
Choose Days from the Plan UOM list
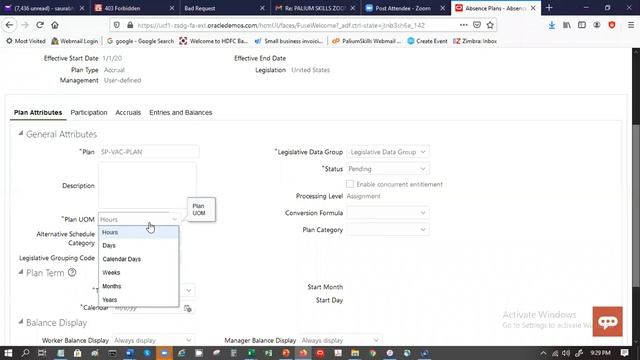[x=138, y=246]
